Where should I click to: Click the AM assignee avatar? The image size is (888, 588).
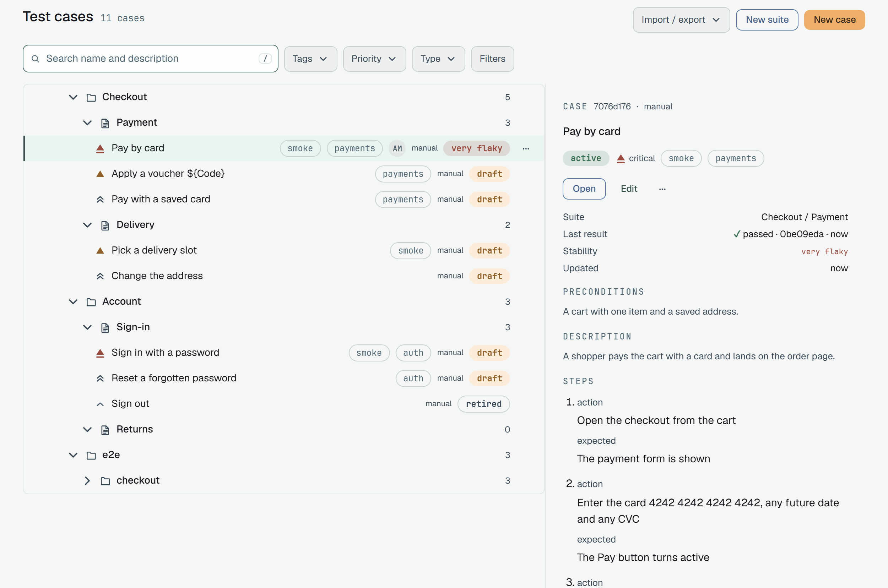pos(397,148)
